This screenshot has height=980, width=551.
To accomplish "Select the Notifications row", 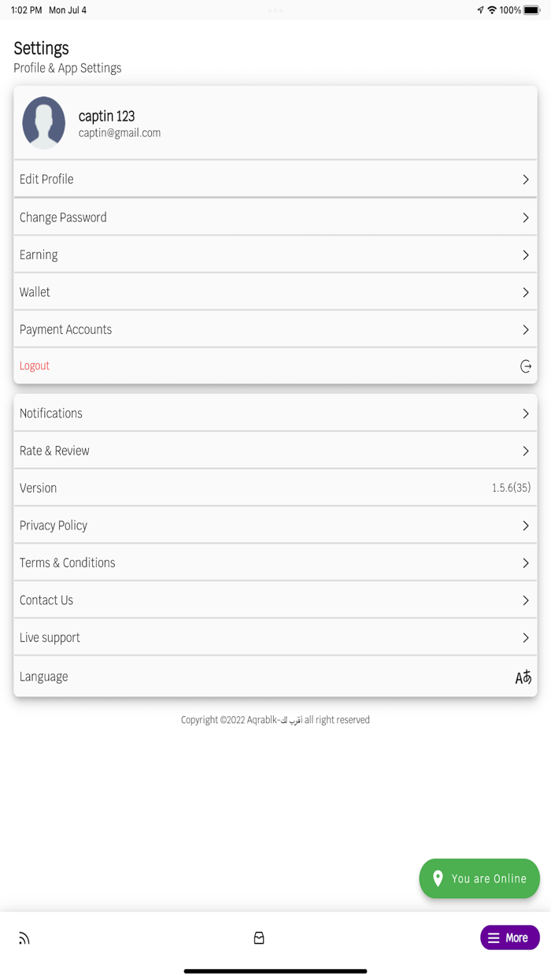I will pos(275,413).
